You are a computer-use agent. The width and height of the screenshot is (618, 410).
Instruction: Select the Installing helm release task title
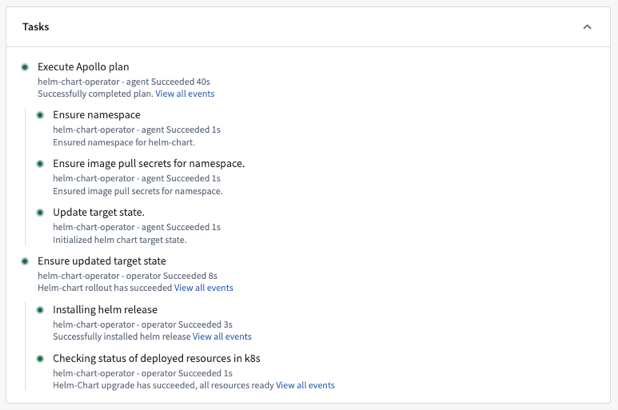(104, 310)
